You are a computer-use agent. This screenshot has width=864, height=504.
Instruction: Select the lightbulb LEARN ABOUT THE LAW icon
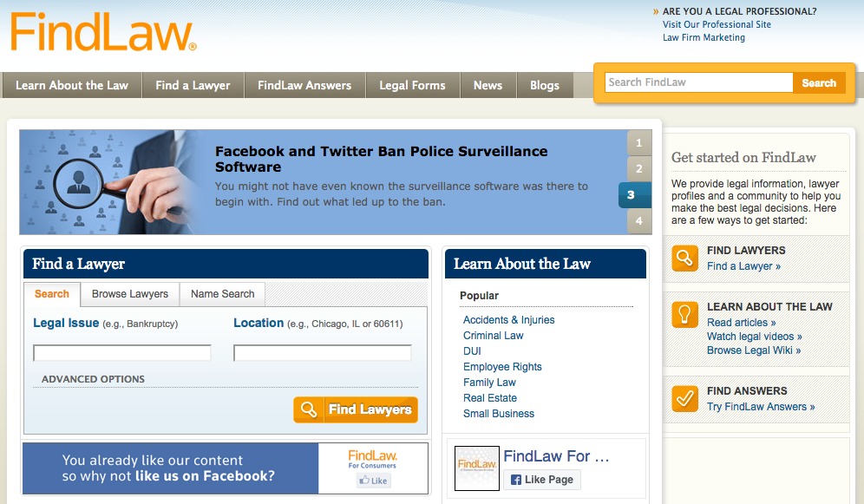[x=684, y=314]
